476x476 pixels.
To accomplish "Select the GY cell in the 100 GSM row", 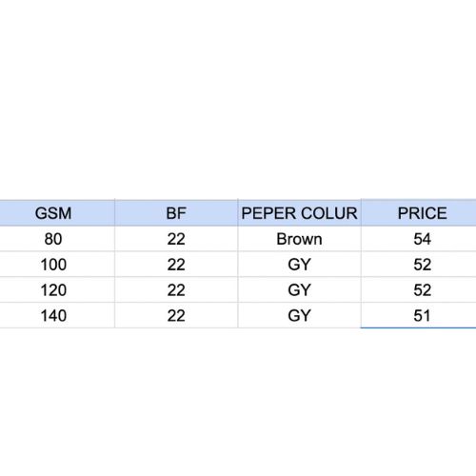I will pyautogui.click(x=299, y=265).
